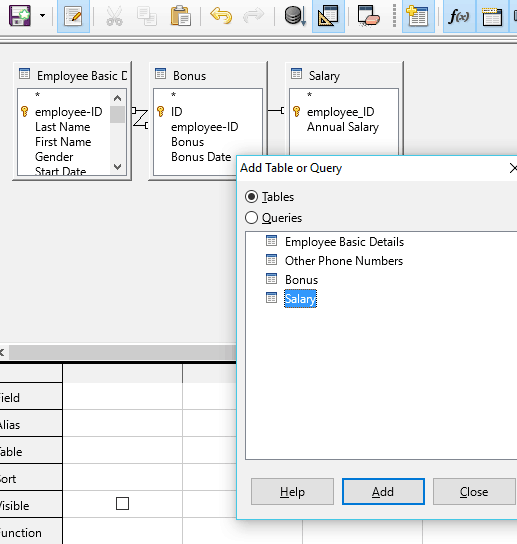Viewport: 517px width, 544px height.
Task: Click the Salary table title bar
Action: [344, 75]
